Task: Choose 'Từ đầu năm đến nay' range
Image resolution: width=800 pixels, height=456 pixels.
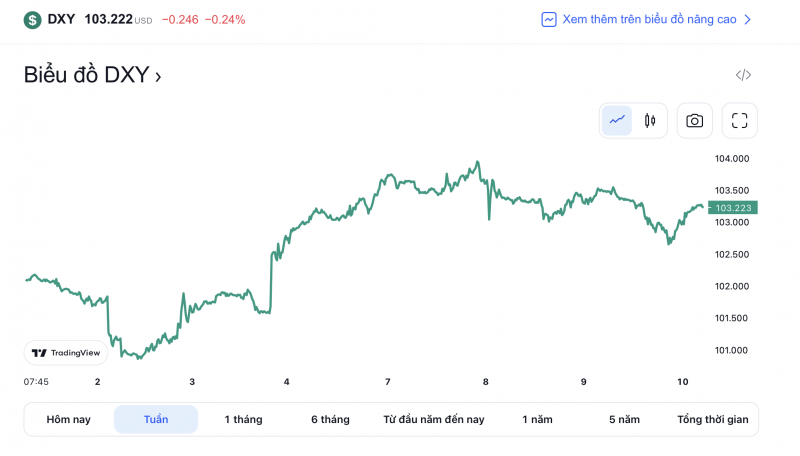Action: (x=434, y=419)
